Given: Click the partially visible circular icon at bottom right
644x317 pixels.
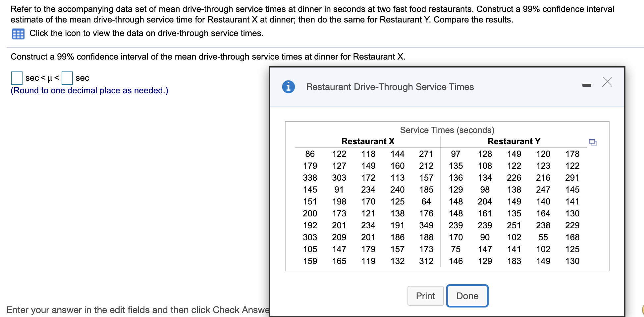Looking at the screenshot, I should [641, 310].
